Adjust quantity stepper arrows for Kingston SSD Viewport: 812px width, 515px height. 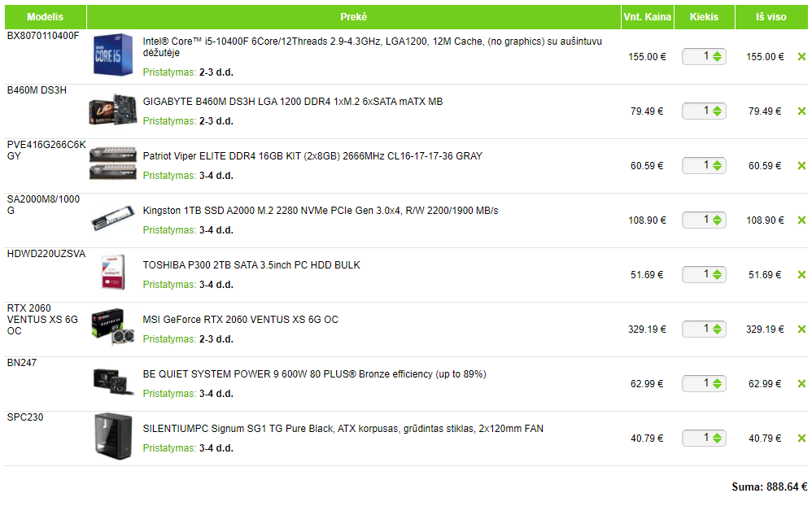718,220
